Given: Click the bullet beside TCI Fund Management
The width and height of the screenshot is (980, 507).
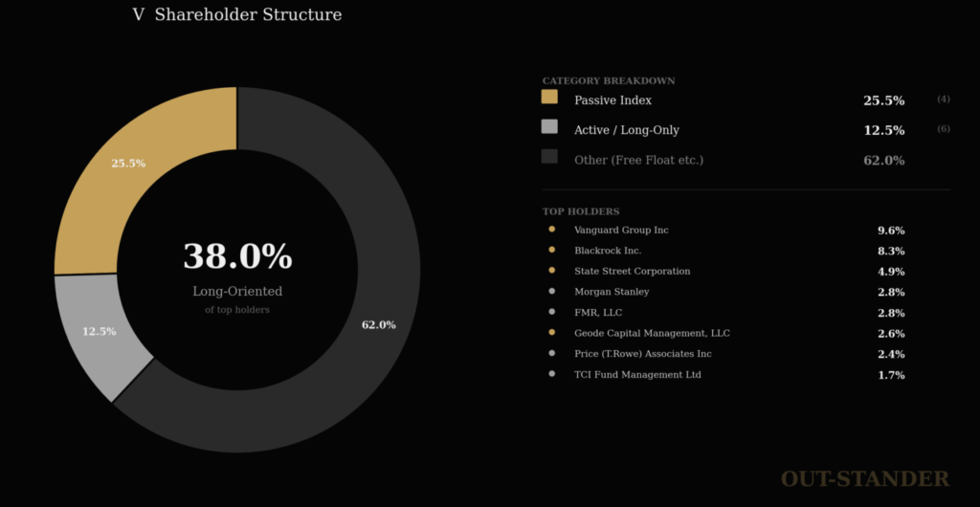Looking at the screenshot, I should coord(552,374).
